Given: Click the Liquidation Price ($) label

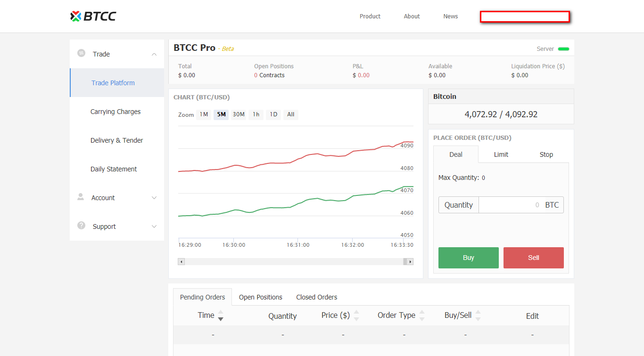Looking at the screenshot, I should [x=538, y=66].
